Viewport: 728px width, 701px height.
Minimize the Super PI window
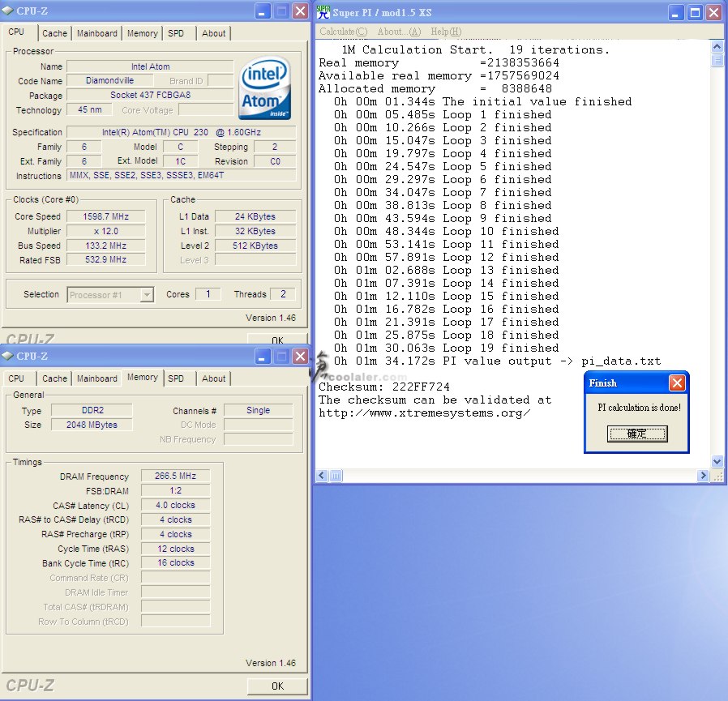pos(675,12)
